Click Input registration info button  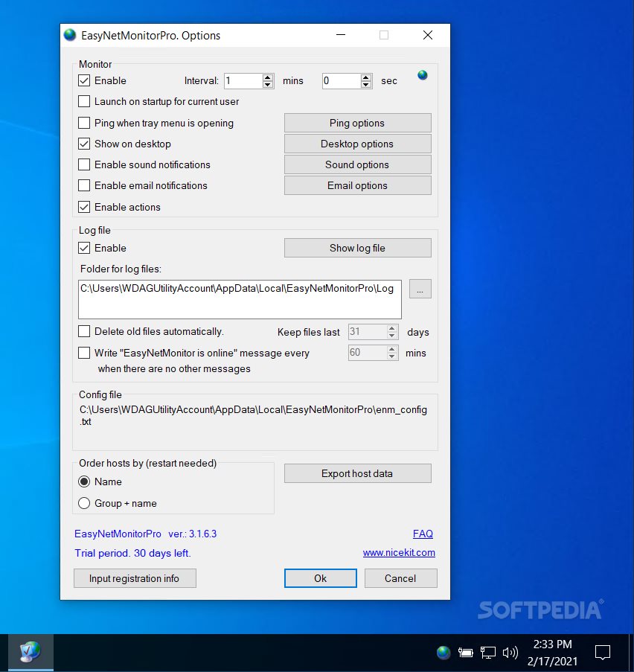[x=135, y=578]
